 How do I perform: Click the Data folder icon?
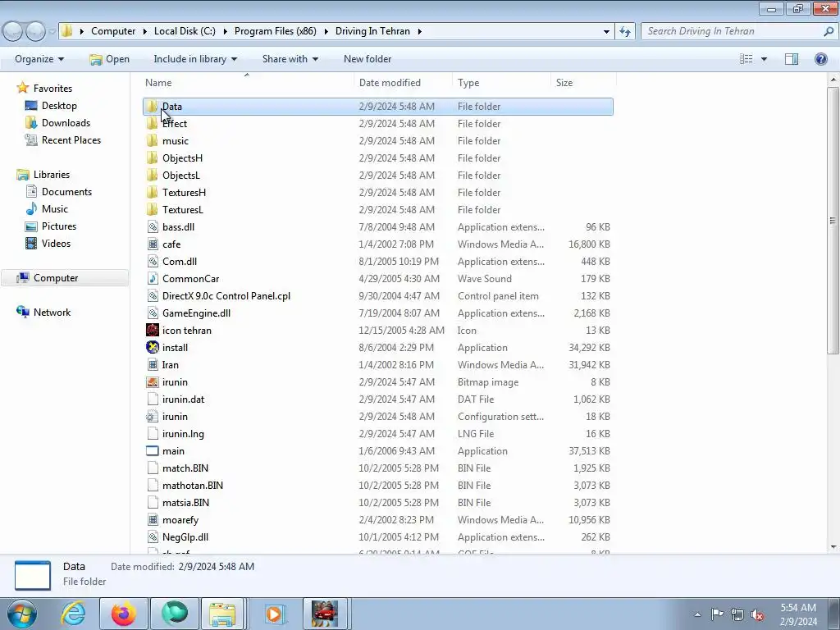pyautogui.click(x=152, y=106)
